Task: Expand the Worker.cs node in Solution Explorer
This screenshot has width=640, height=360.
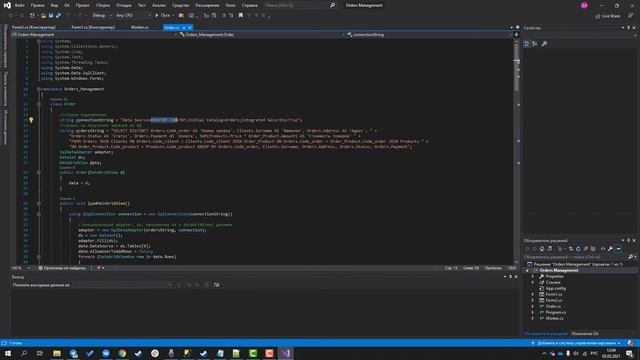Action: pos(533,318)
